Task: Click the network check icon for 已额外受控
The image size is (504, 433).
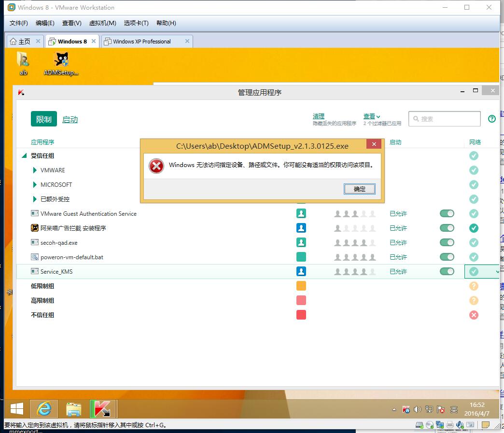Action: pos(474,199)
